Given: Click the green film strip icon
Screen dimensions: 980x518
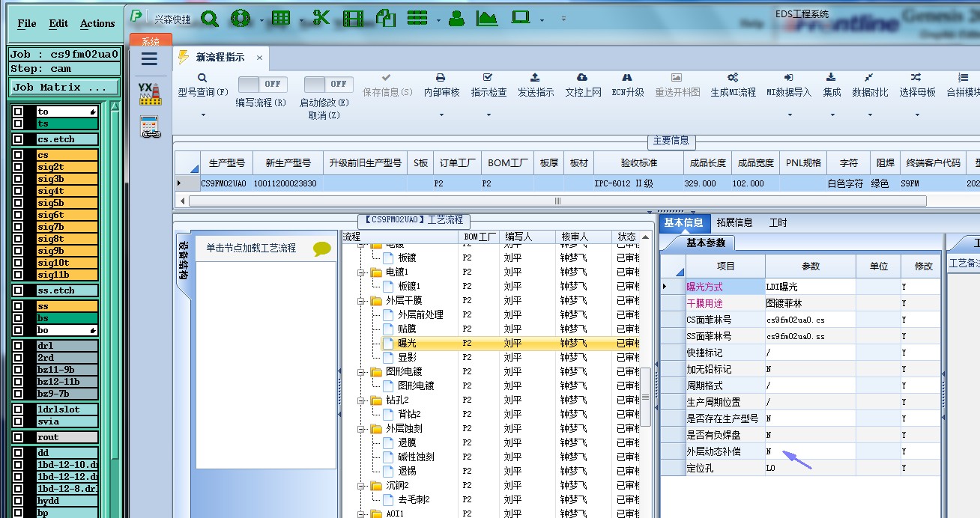Looking at the screenshot, I should [353, 19].
